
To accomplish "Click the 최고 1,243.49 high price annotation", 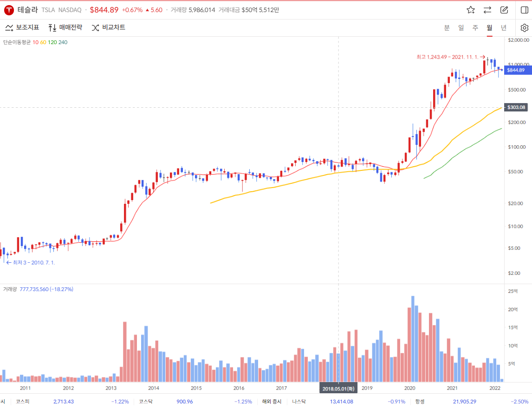I will click(451, 57).
